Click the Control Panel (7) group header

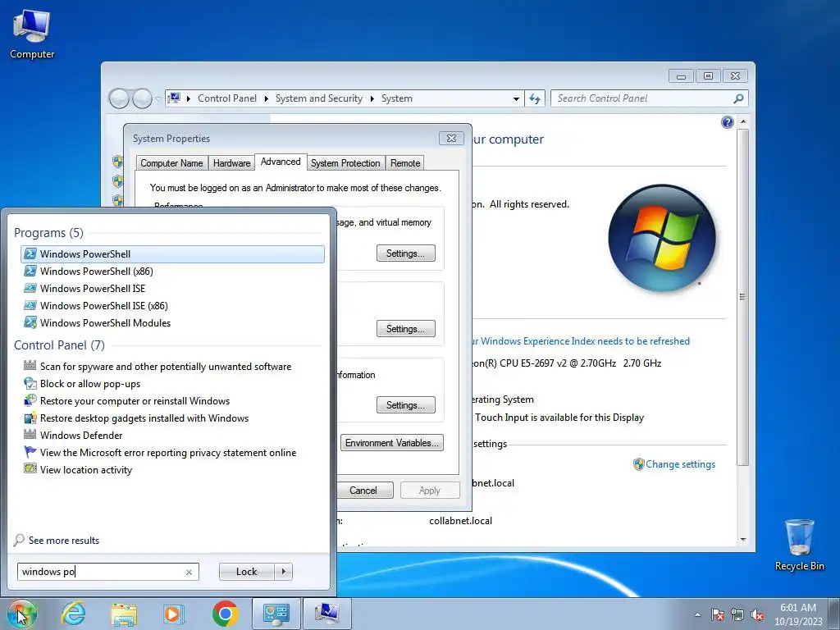tap(59, 345)
